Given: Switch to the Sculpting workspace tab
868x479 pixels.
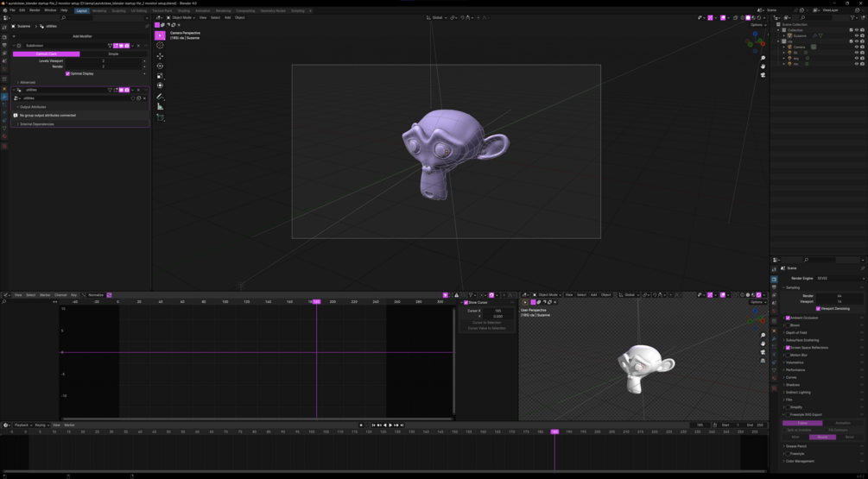Looking at the screenshot, I should (x=118, y=10).
